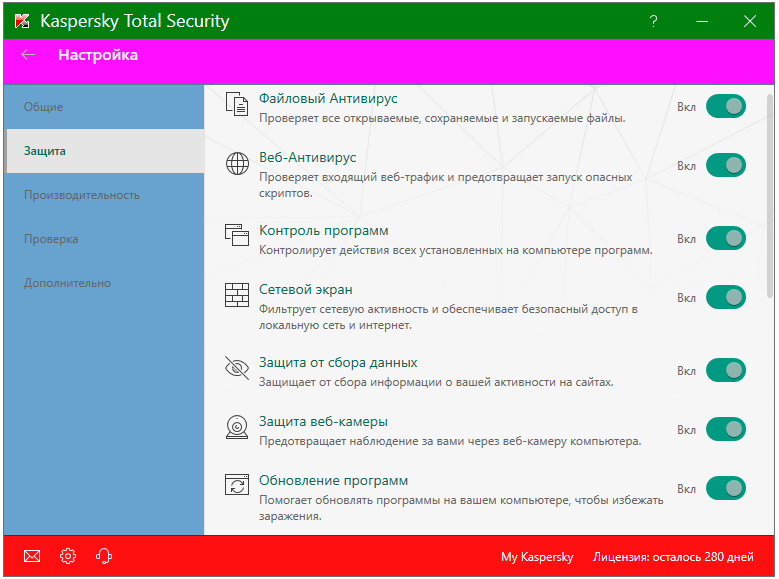Click the Сетевой экран brick wall icon
Image resolution: width=779 pixels, height=579 pixels.
point(237,297)
